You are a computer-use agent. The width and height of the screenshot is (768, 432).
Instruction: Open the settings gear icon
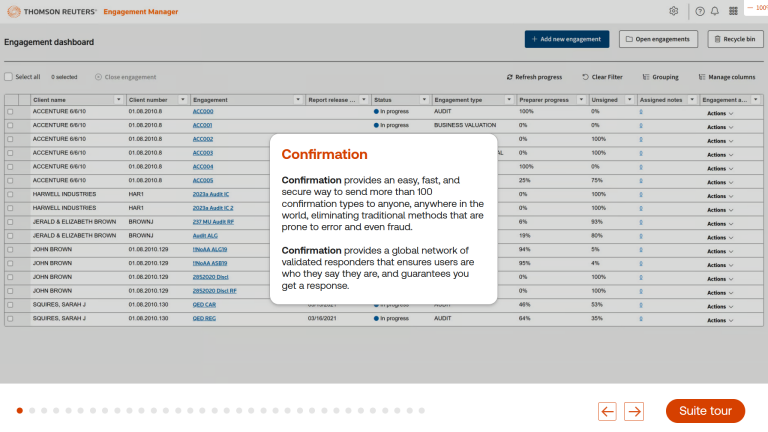click(x=674, y=11)
